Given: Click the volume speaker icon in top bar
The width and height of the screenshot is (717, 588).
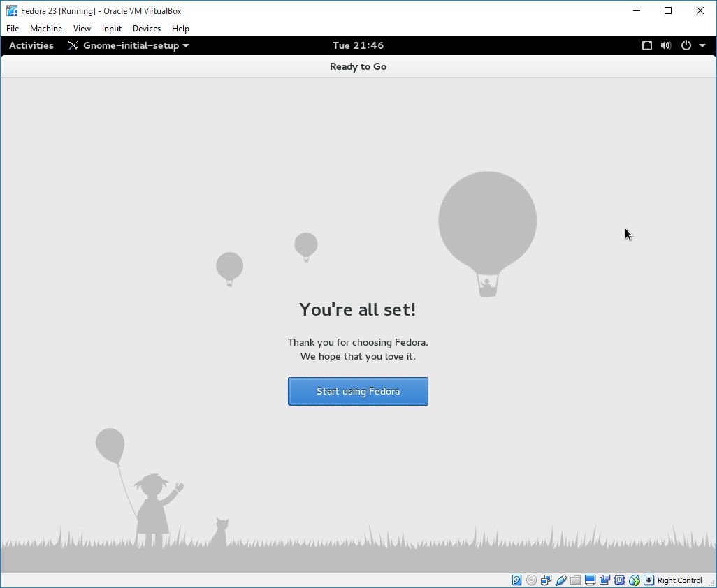Looking at the screenshot, I should pos(666,45).
